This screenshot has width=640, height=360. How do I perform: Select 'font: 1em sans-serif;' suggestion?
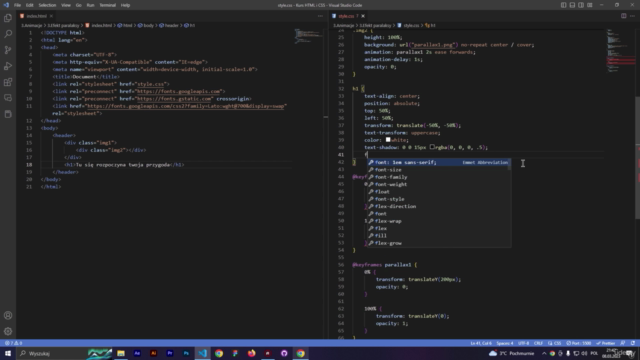(438, 162)
